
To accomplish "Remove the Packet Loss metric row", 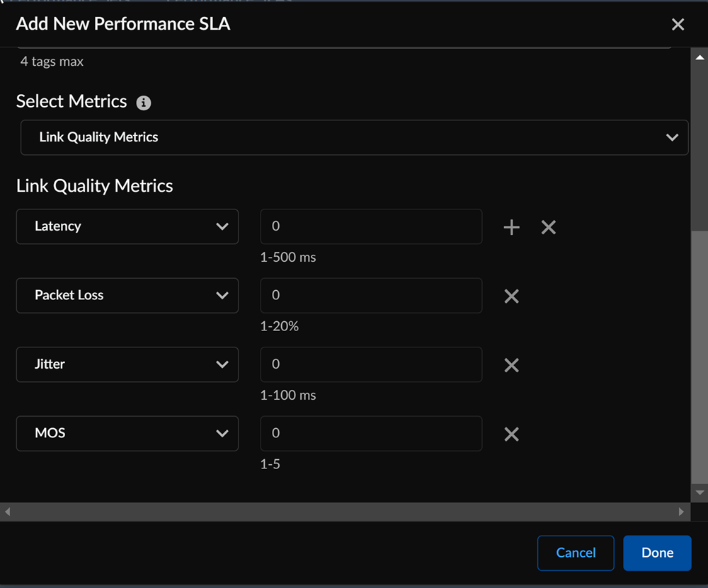I will coord(511,296).
